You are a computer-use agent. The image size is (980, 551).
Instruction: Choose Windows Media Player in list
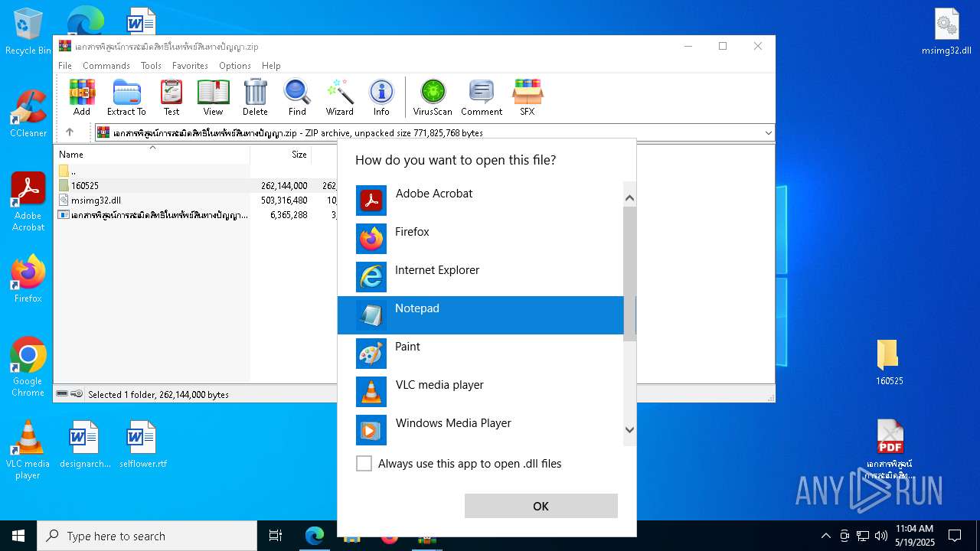[x=481, y=430]
